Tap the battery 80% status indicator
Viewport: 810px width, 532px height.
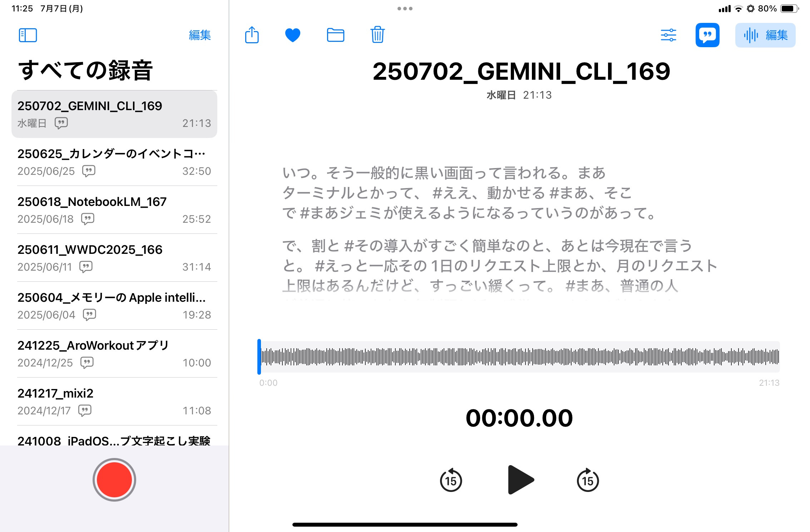(778, 9)
